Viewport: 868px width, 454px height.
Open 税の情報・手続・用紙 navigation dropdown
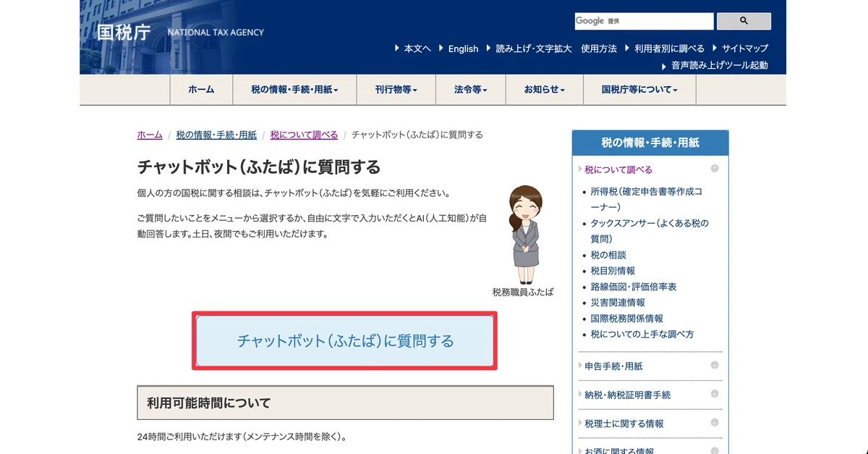pos(294,90)
